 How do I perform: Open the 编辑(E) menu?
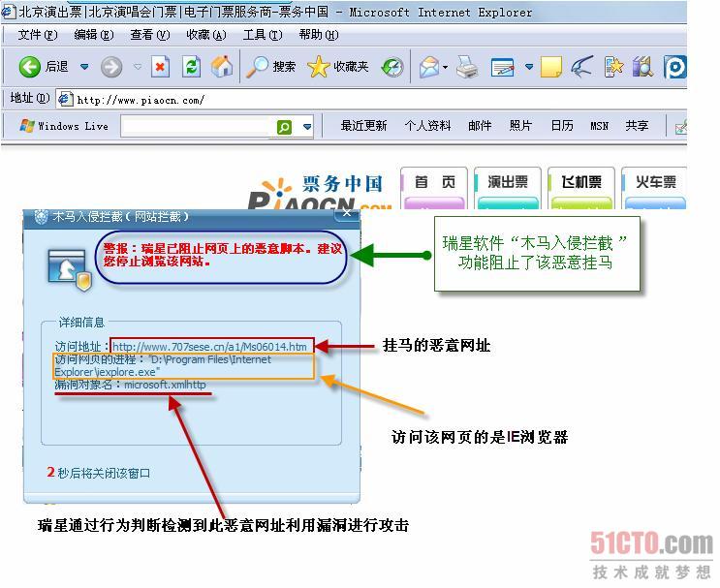tap(94, 35)
